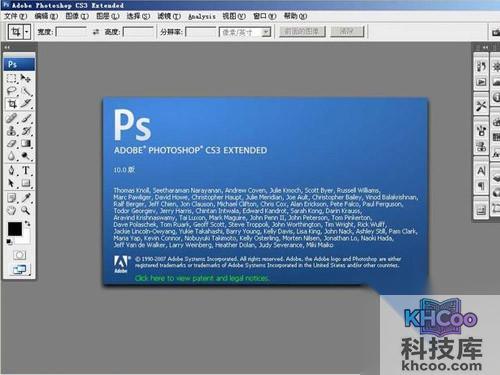Select the Notes tool

coord(12,198)
